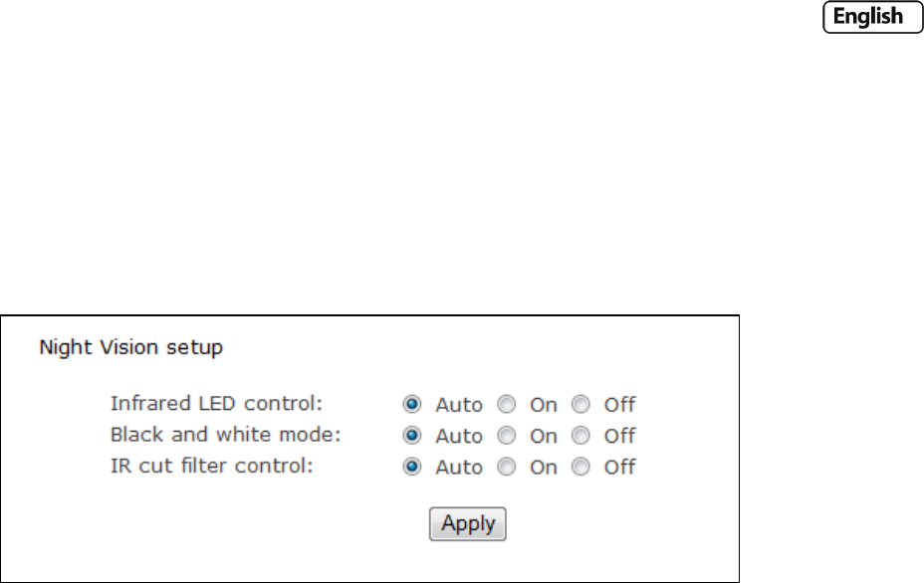This screenshot has width=924, height=583.
Task: Click the Off text in the Infrared LED row
Action: click(x=619, y=405)
